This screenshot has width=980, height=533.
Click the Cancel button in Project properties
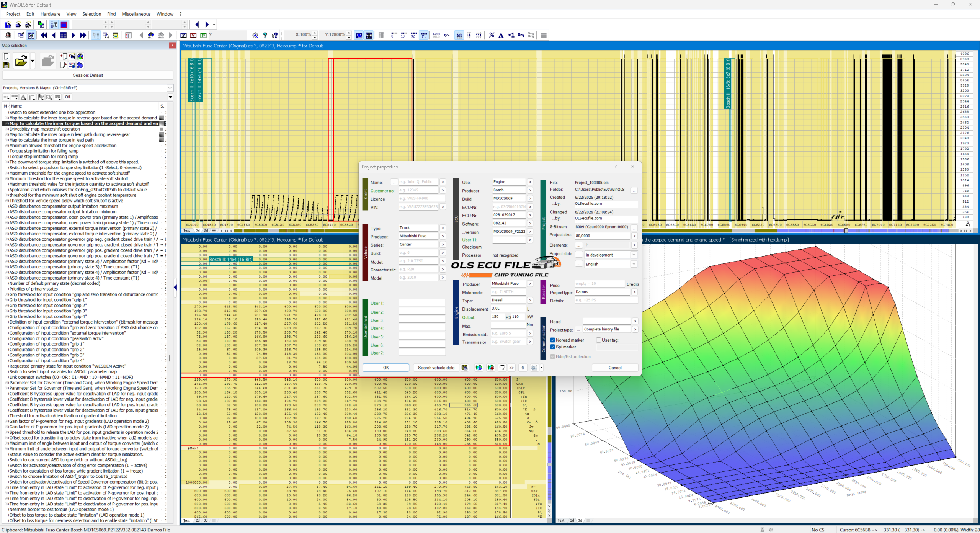pos(615,368)
